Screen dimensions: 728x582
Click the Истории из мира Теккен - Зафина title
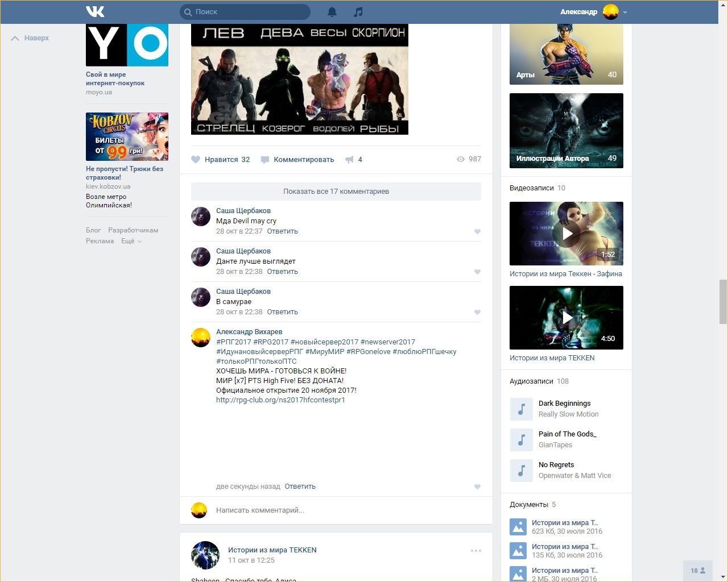click(x=566, y=274)
